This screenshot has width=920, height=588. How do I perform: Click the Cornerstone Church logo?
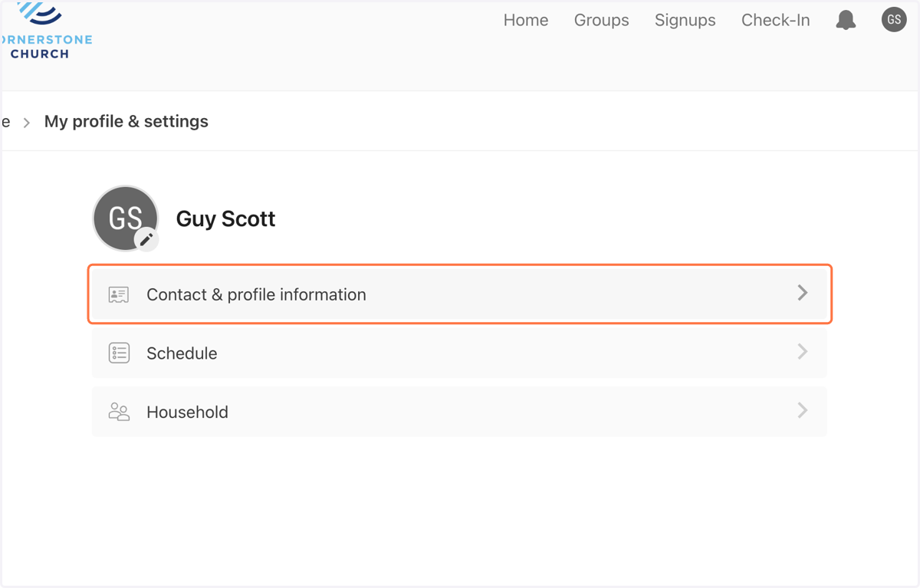tap(46, 31)
